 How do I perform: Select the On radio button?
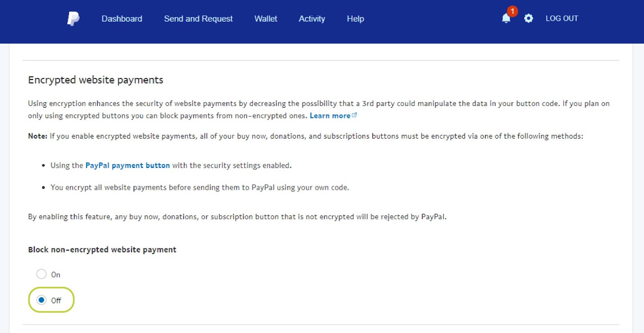[x=41, y=274]
